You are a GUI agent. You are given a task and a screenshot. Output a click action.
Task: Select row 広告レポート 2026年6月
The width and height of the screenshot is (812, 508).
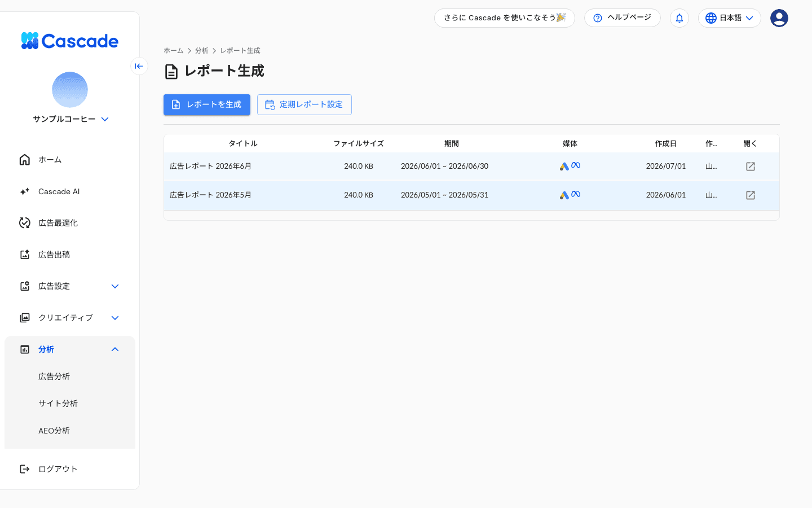[x=471, y=167]
